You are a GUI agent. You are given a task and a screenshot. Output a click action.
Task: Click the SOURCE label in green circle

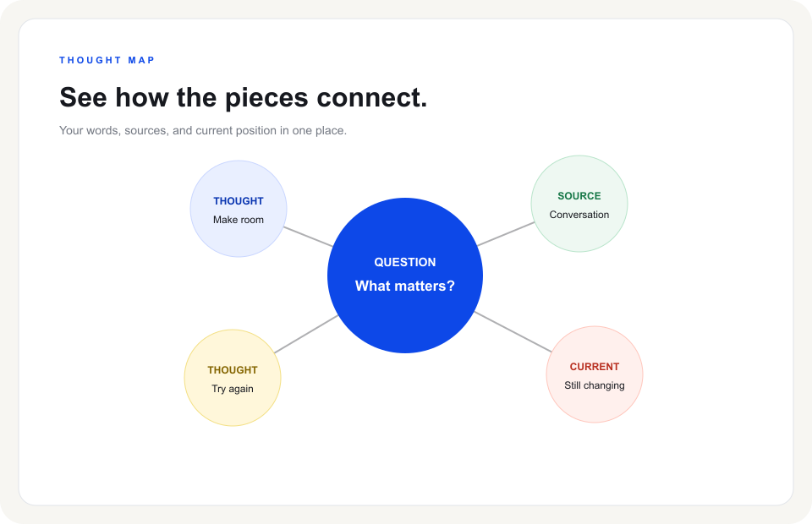pos(579,196)
